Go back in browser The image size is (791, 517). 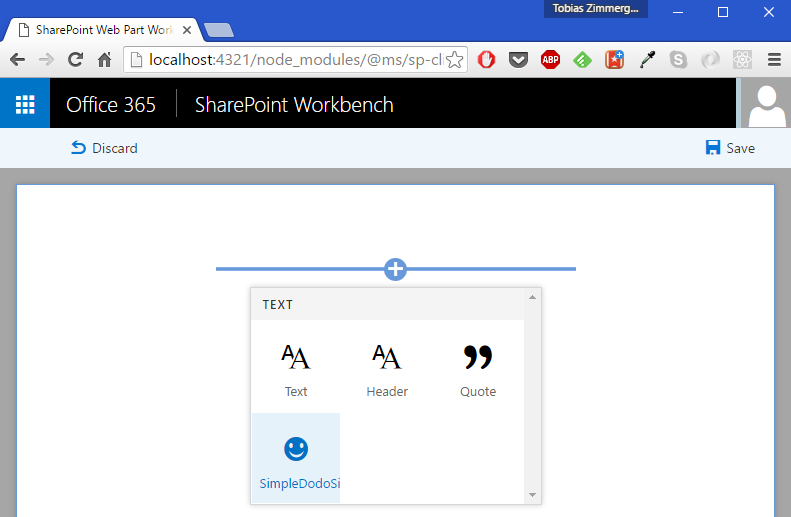[x=18, y=60]
